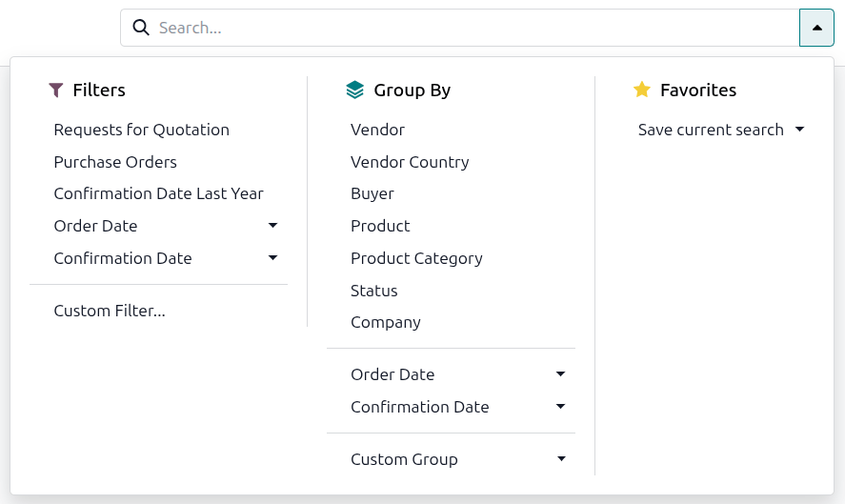This screenshot has width=845, height=504.
Task: Click the Filters funnel icon
Action: coord(56,90)
